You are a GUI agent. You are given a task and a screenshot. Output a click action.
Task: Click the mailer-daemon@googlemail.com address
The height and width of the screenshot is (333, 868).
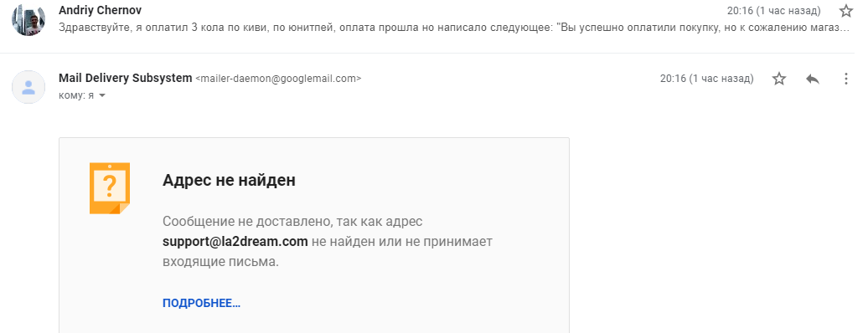[278, 79]
